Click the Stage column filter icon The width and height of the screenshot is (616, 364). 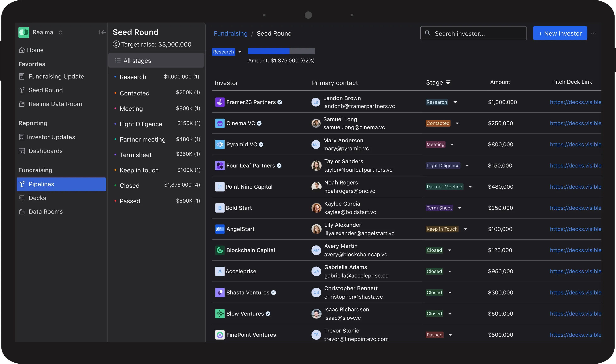tap(448, 82)
